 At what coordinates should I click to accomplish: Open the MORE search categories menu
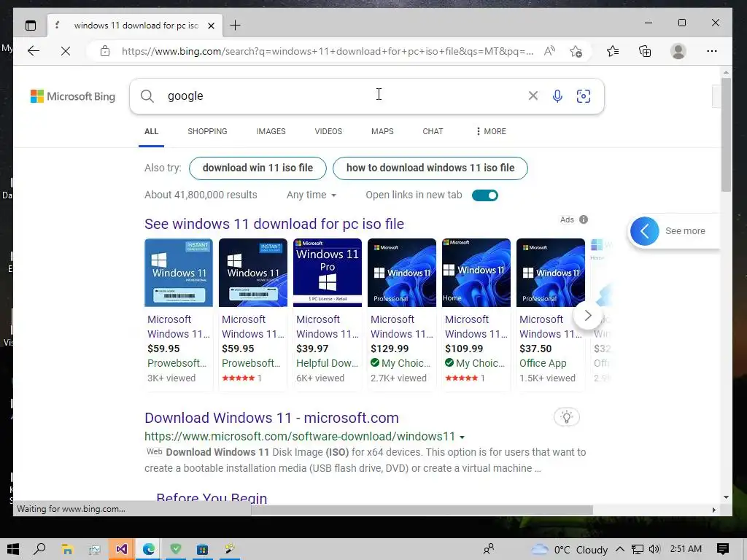491,131
